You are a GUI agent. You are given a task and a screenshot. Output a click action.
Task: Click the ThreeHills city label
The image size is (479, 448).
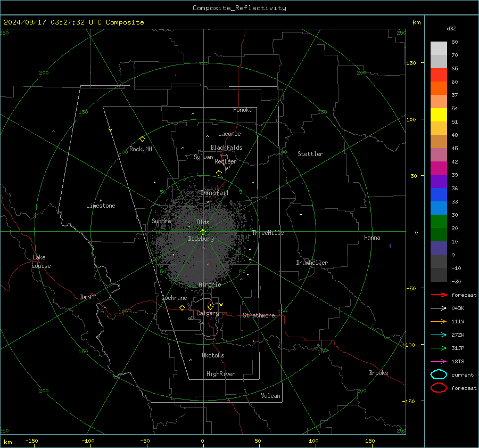pyautogui.click(x=268, y=233)
